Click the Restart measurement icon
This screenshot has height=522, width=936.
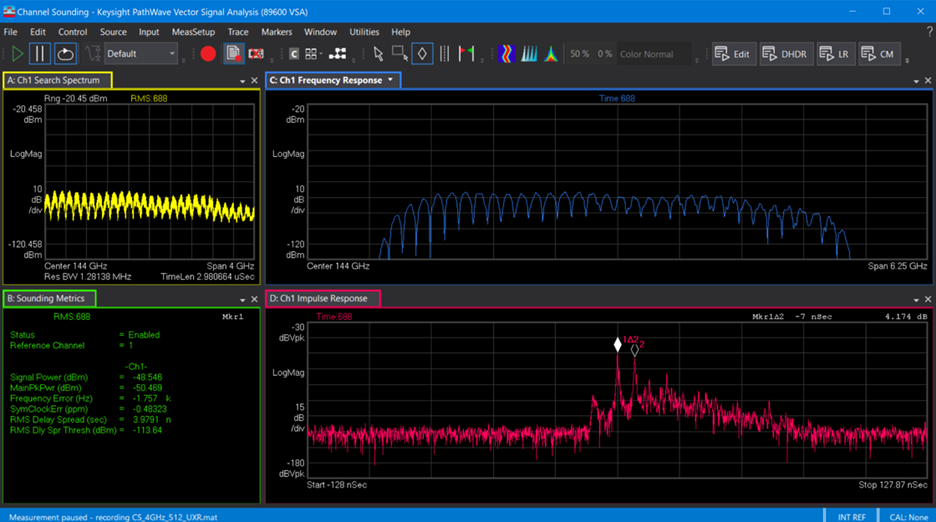pyautogui.click(x=65, y=54)
